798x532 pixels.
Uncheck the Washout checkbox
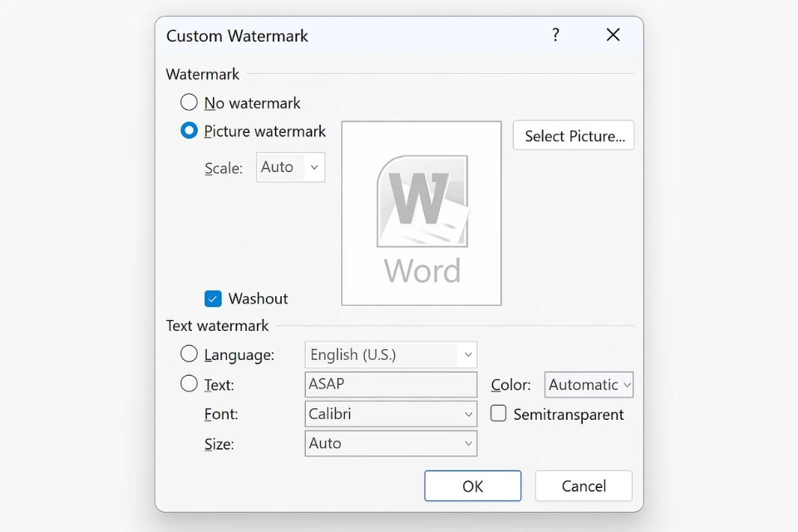(x=214, y=298)
